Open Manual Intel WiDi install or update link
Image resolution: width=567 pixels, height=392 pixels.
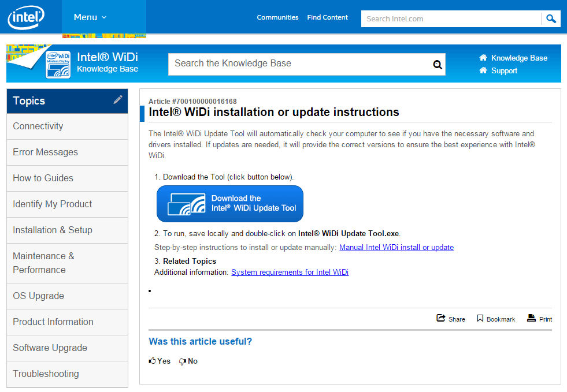396,248
